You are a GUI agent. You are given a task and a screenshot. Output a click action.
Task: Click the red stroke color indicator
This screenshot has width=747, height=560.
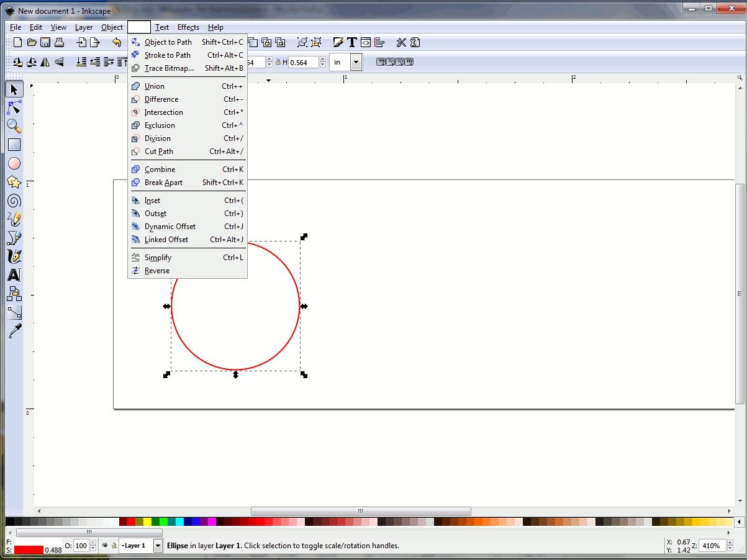coord(29,550)
